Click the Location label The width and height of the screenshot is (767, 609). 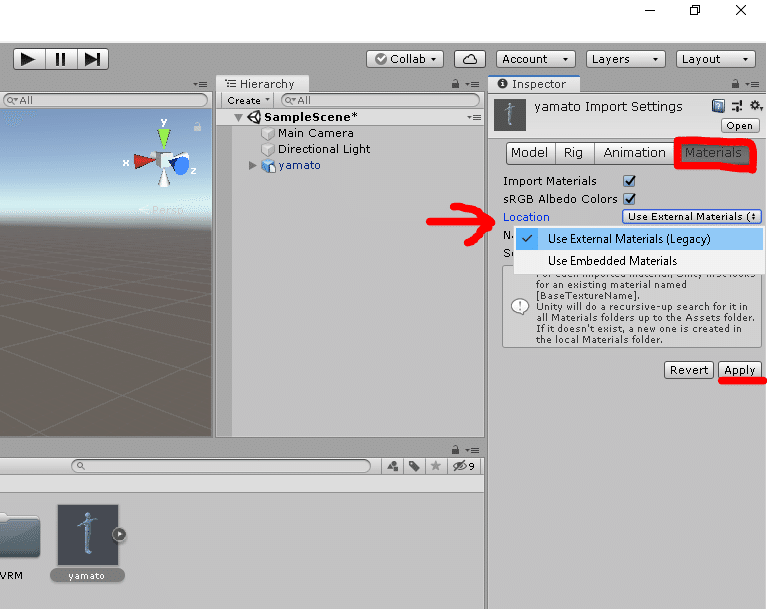(526, 217)
